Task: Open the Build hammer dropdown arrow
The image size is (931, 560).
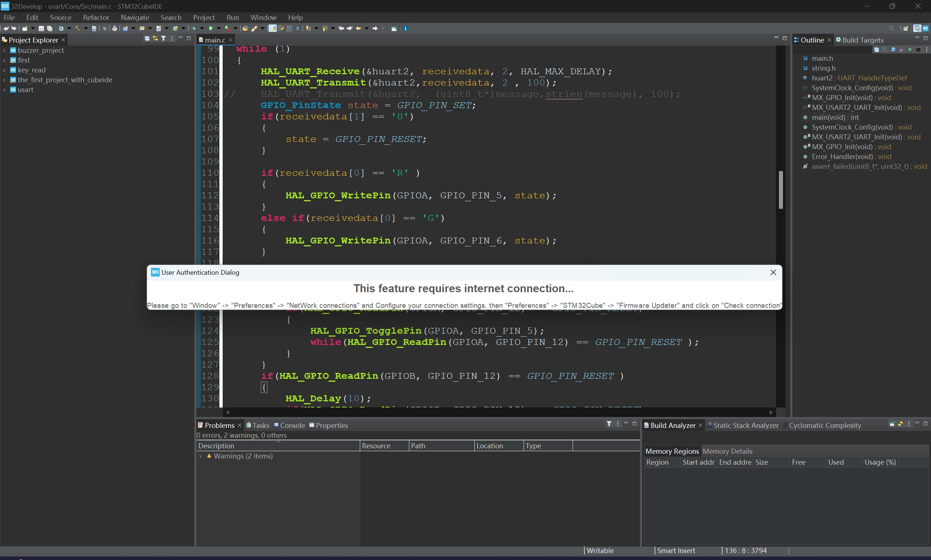Action: [86, 28]
